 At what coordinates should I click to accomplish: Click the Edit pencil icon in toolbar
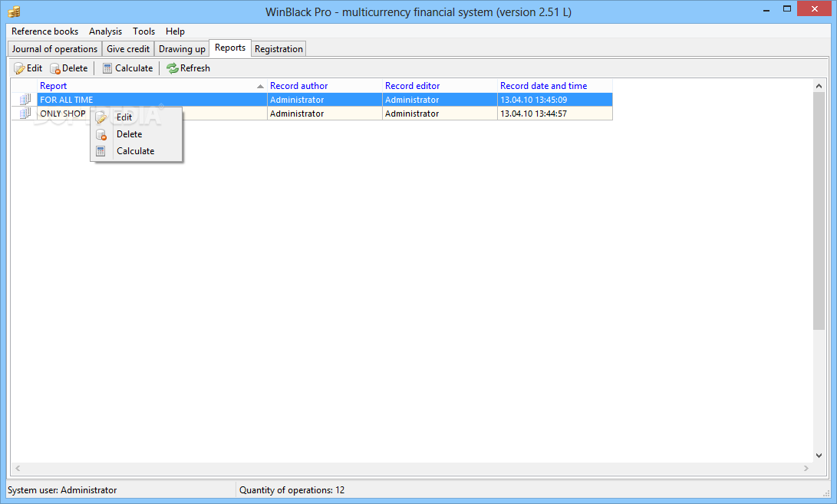[x=19, y=68]
